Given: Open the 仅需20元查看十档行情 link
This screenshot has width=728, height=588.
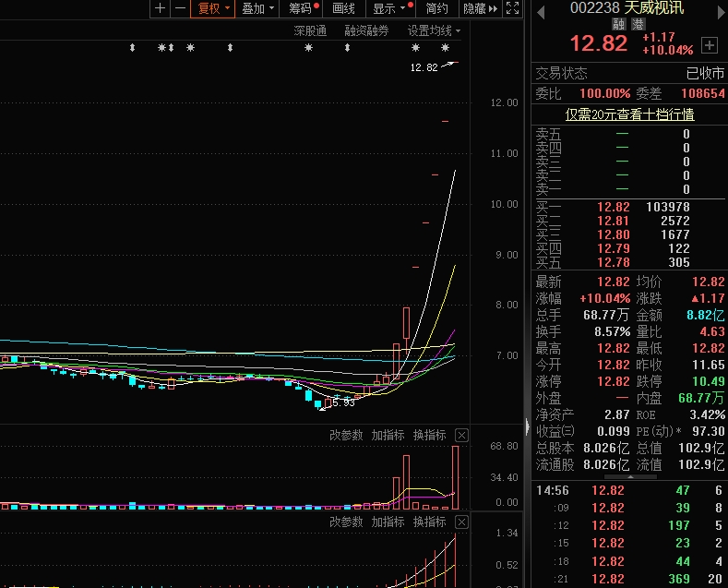Looking at the screenshot, I should click(629, 114).
